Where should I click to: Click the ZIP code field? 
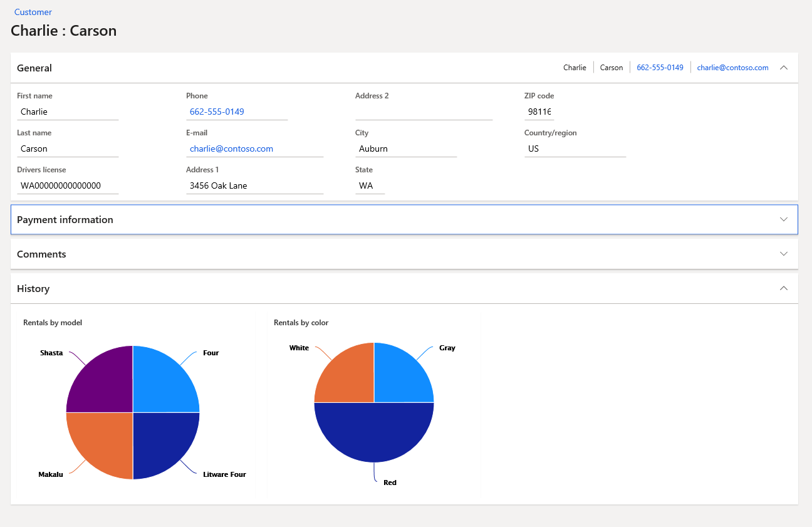[539, 112]
